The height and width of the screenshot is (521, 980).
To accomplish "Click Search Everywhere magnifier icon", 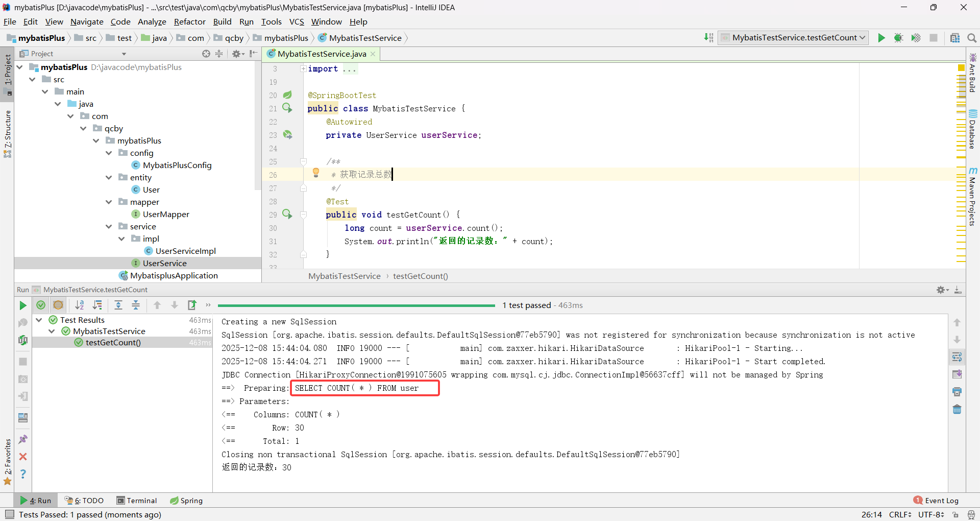I will point(972,38).
